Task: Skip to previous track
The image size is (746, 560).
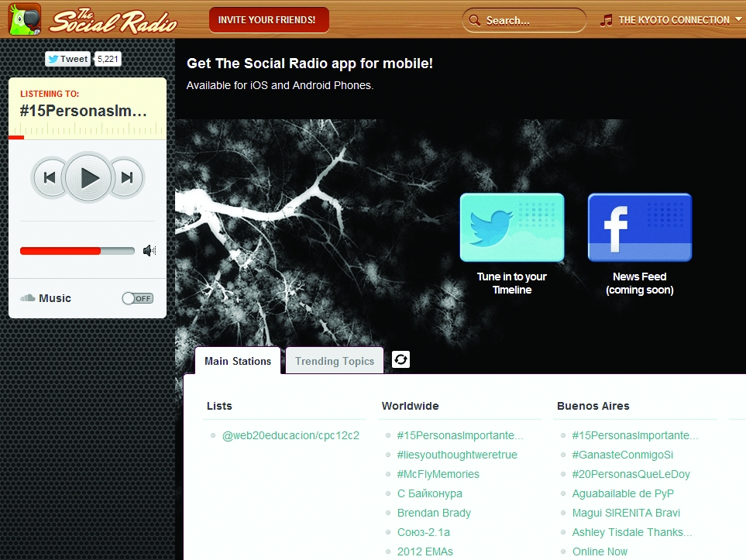Action: 50,177
